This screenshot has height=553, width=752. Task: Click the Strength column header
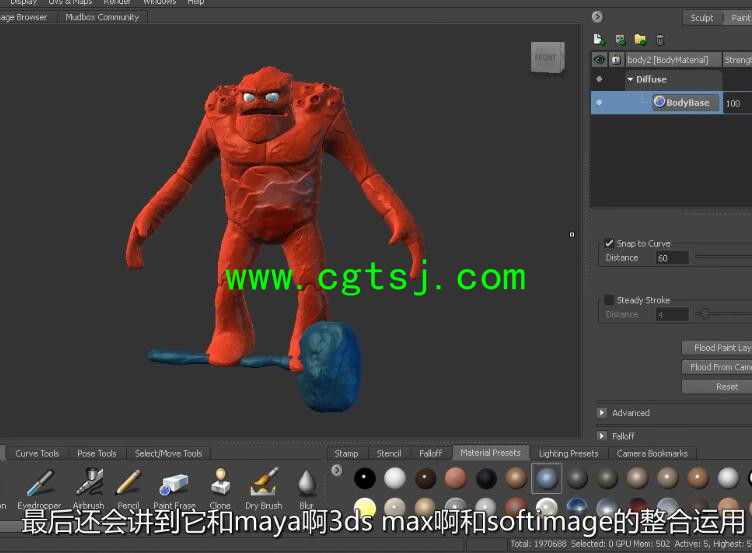click(738, 60)
